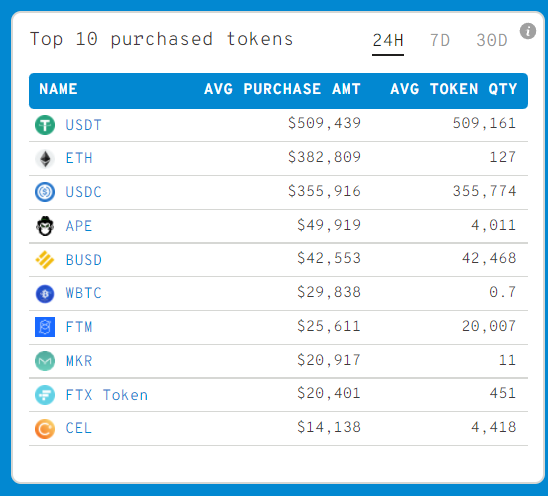
Task: Click the MKR Maker green icon
Action: pyautogui.click(x=45, y=361)
